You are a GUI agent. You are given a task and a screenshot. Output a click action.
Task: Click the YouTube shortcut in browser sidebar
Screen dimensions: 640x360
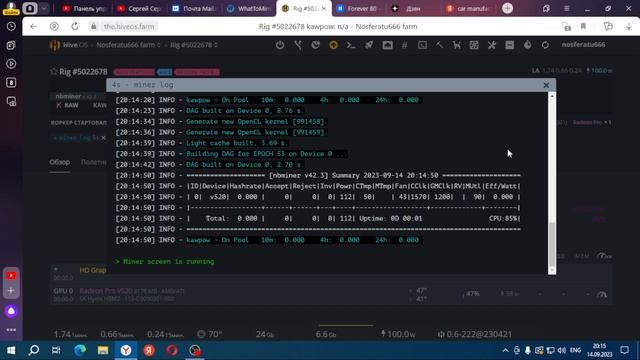(x=11, y=276)
